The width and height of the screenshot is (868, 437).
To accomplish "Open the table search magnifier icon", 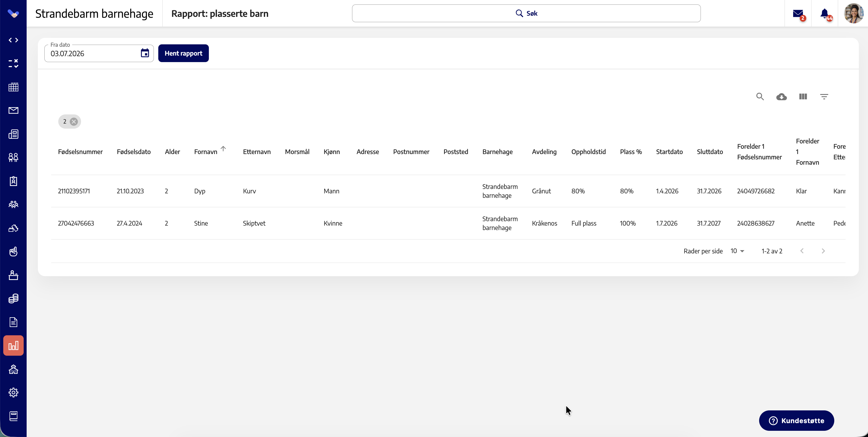I will 760,97.
